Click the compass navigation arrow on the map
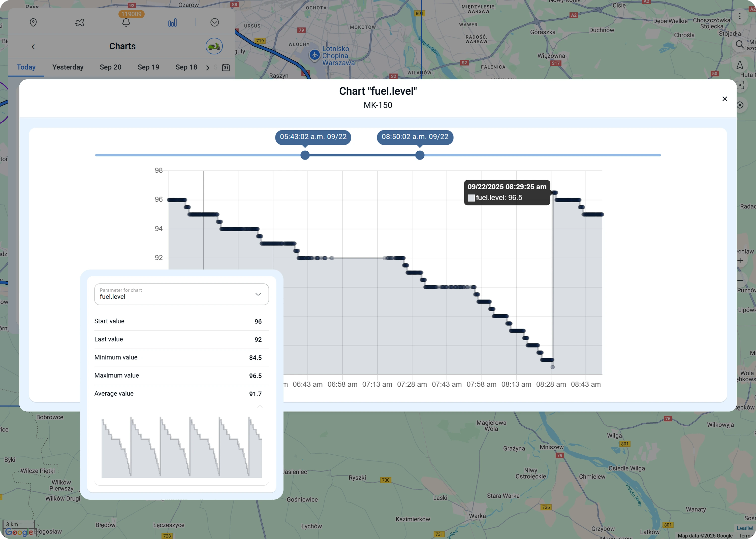The width and height of the screenshot is (756, 539). (x=740, y=65)
